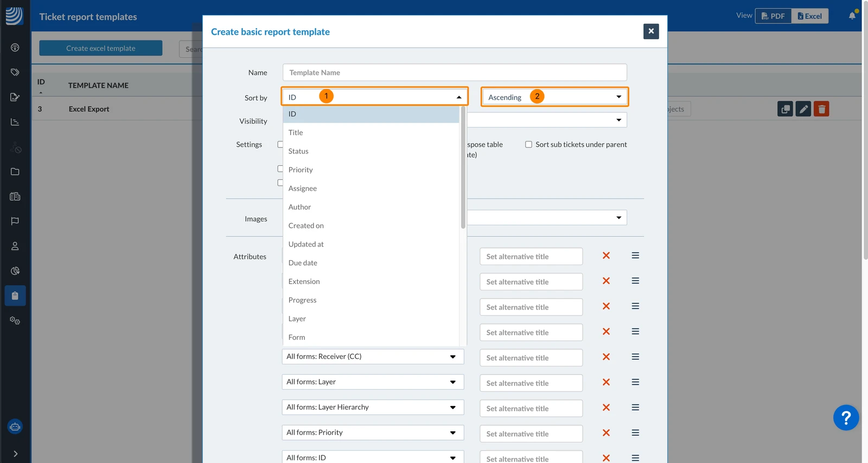Click the reorder handle of All forms: Layer
The height and width of the screenshot is (463, 868).
point(635,382)
